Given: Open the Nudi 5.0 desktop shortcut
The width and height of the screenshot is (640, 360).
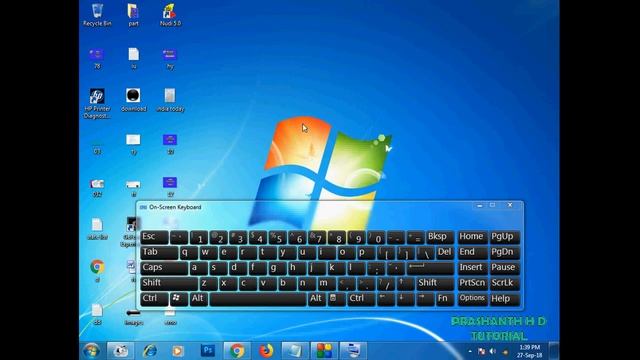Looking at the screenshot, I should (170, 15).
